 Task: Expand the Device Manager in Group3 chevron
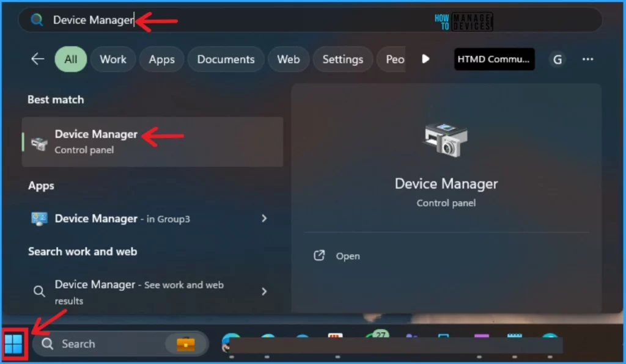264,219
